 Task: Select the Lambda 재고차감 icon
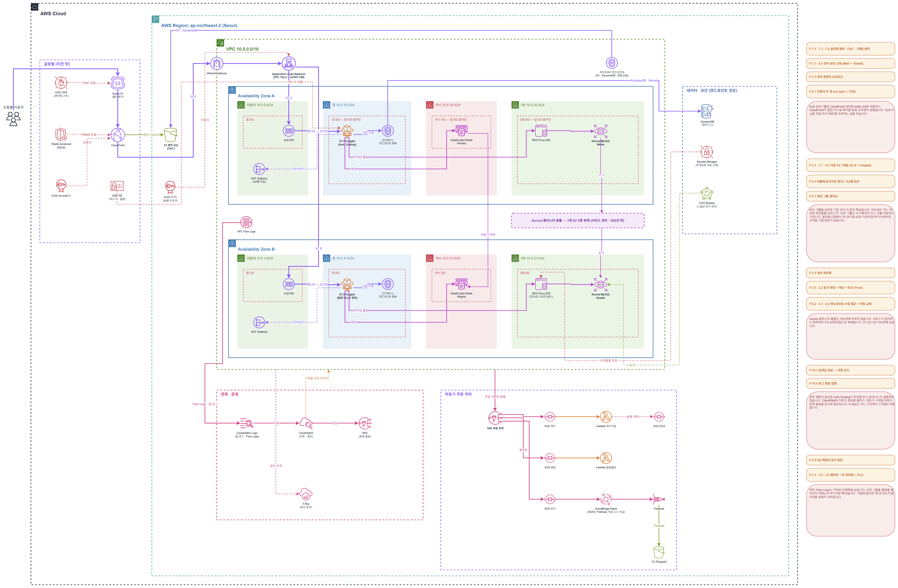[606, 417]
